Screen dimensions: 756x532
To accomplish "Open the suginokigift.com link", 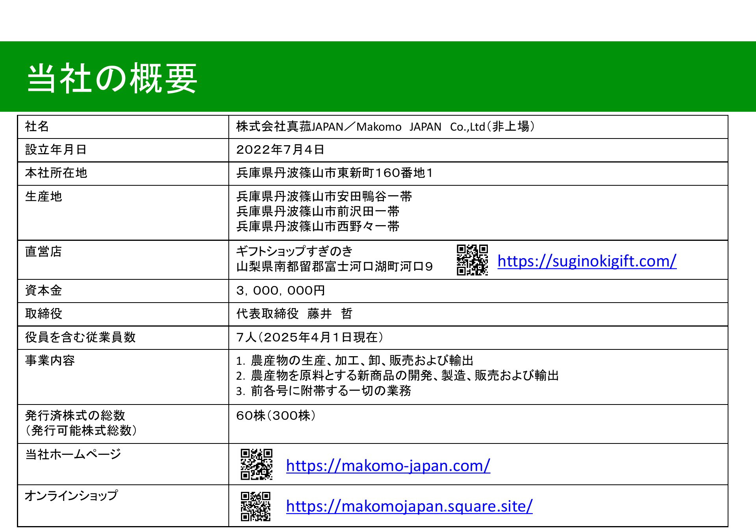I will tap(587, 261).
